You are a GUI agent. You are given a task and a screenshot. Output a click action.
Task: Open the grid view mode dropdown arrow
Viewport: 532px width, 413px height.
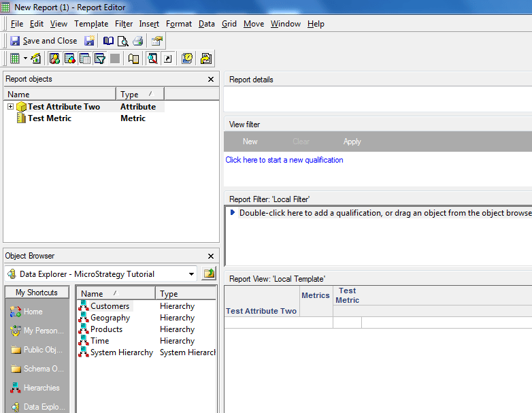[x=25, y=59]
